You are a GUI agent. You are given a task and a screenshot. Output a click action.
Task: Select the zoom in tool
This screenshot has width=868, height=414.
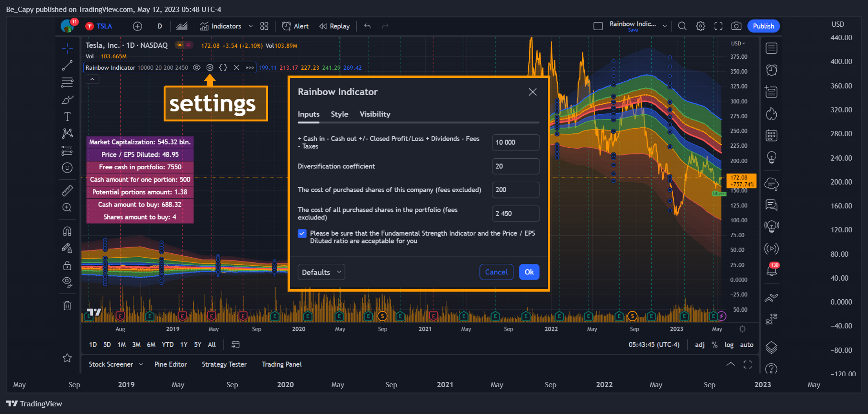click(x=67, y=207)
